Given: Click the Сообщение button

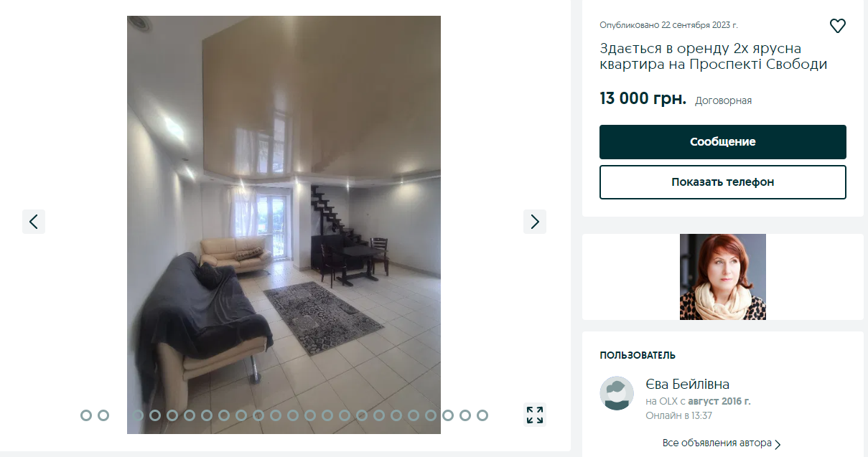Looking at the screenshot, I should 723,142.
